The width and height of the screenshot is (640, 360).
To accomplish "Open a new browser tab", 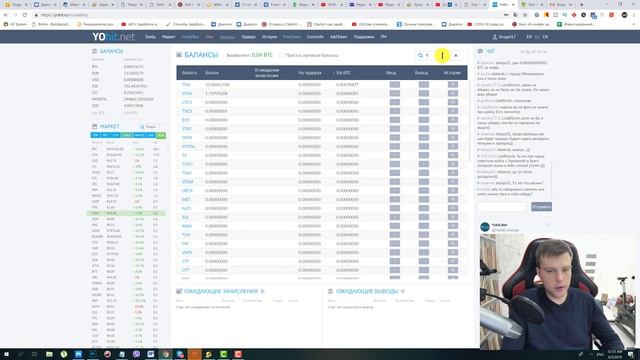I will (x=582, y=4).
